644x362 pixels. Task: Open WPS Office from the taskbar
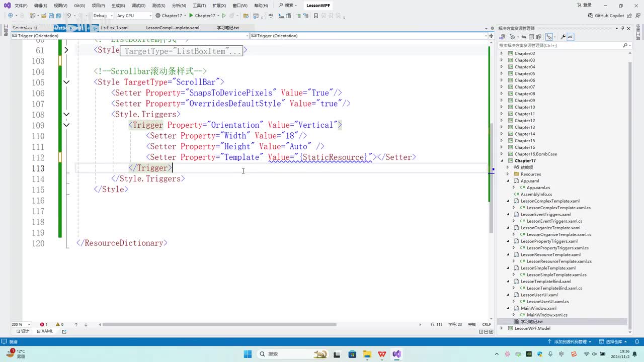(x=382, y=354)
